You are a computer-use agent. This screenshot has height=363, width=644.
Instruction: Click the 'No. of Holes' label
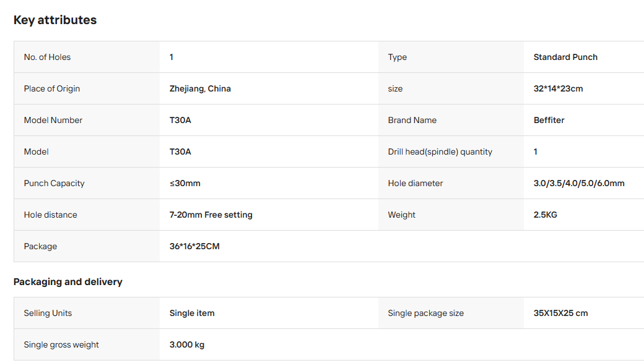click(47, 57)
